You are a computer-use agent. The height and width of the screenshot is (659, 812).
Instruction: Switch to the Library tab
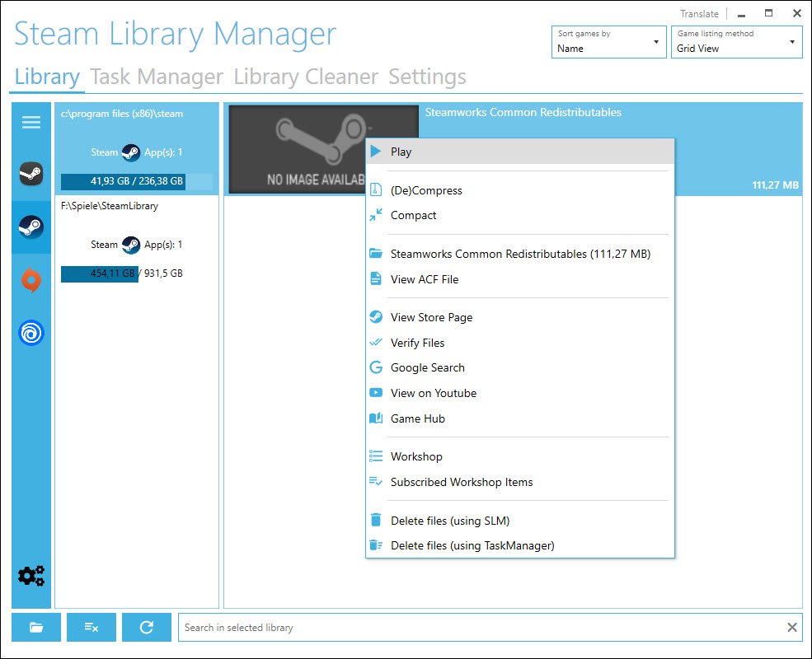47,77
